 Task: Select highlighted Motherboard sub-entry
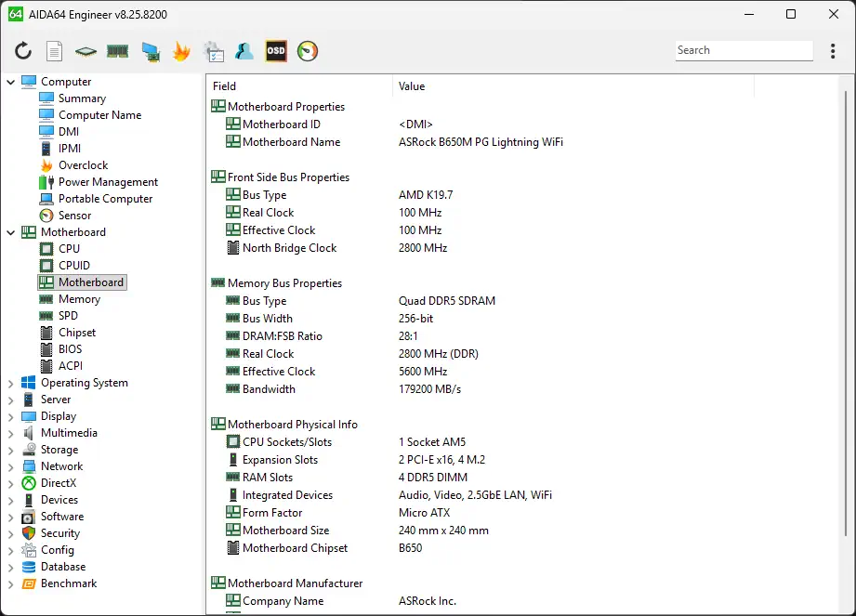[82, 282]
